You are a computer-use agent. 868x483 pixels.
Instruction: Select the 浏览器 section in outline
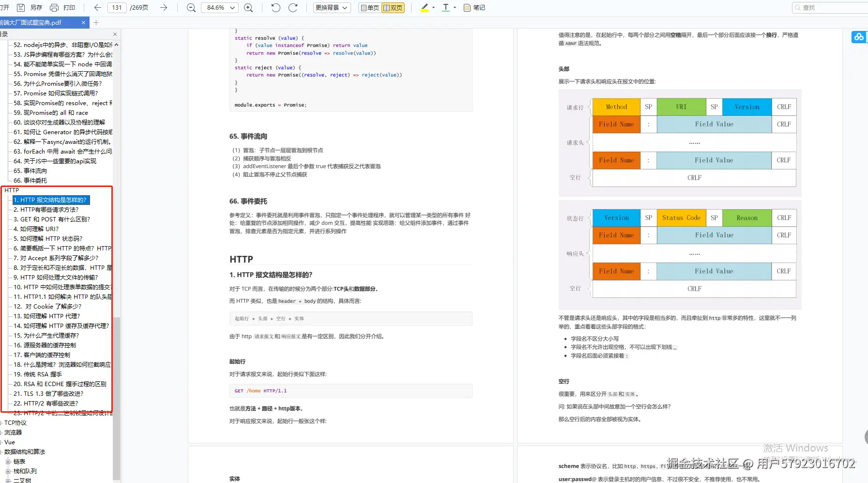(x=13, y=433)
